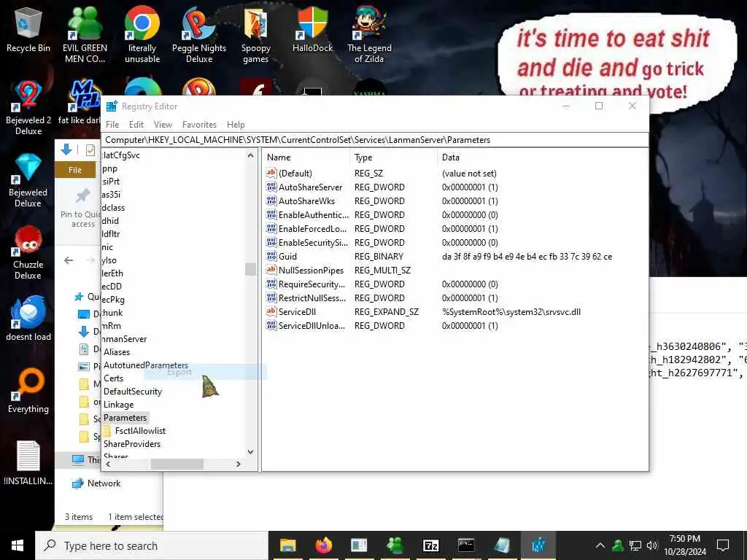Viewport: 747px width, 560px height.
Task: Click the tree horizontal scrollbar thumb
Action: [177, 464]
